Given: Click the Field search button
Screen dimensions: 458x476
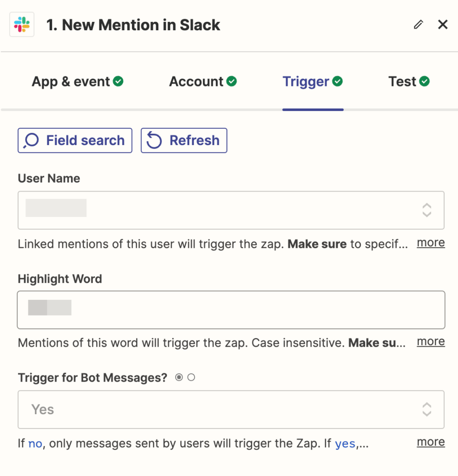Looking at the screenshot, I should (75, 140).
